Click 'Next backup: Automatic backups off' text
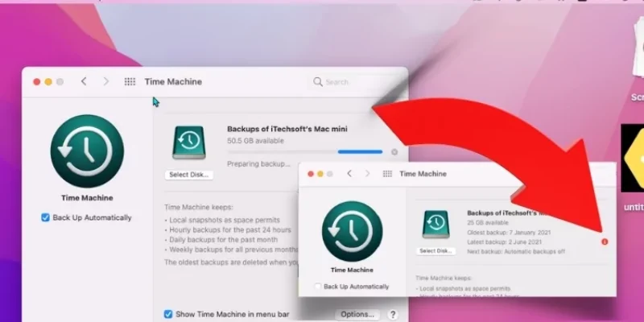Viewport: 644px width, 322px height. (x=516, y=251)
